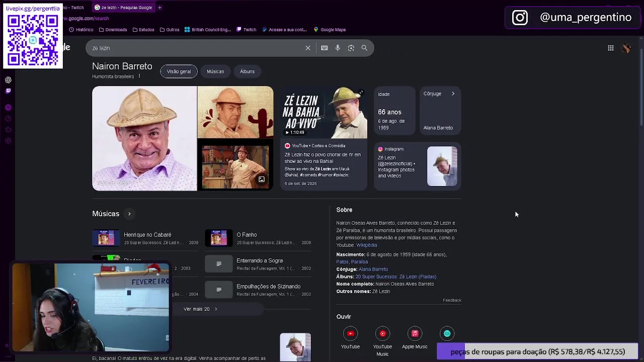Clear the search box with the X icon
The width and height of the screenshot is (644, 362).
[x=308, y=48]
